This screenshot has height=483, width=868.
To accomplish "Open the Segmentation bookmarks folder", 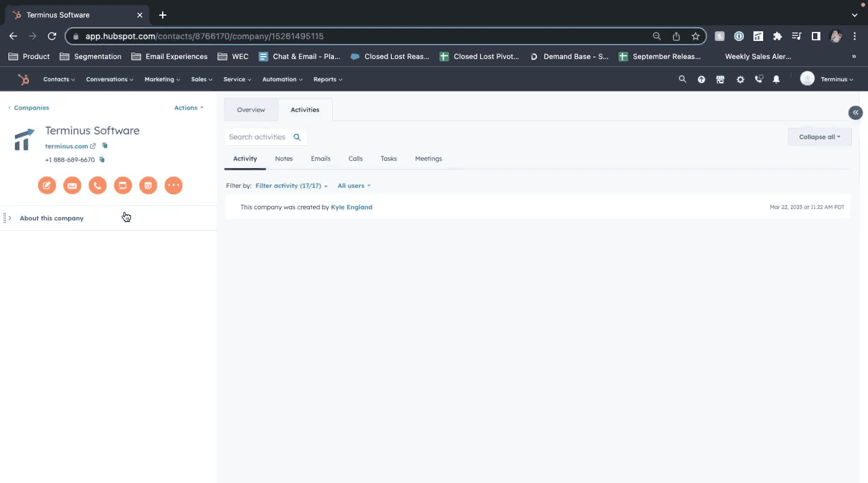I will point(90,57).
